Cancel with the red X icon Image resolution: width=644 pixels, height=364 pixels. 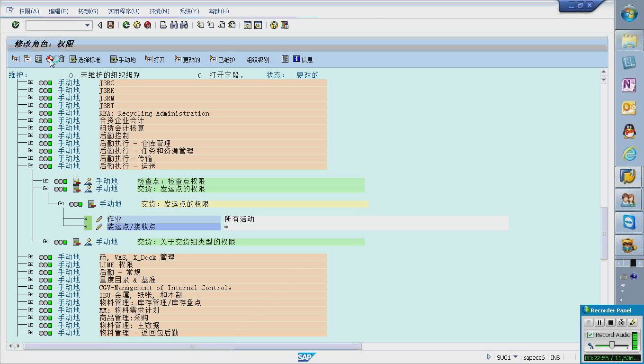[x=148, y=25]
